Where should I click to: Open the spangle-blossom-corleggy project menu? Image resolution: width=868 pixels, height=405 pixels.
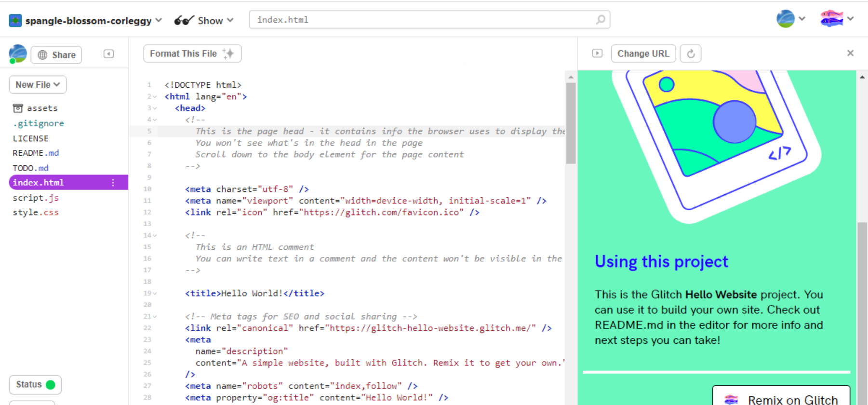pos(93,21)
